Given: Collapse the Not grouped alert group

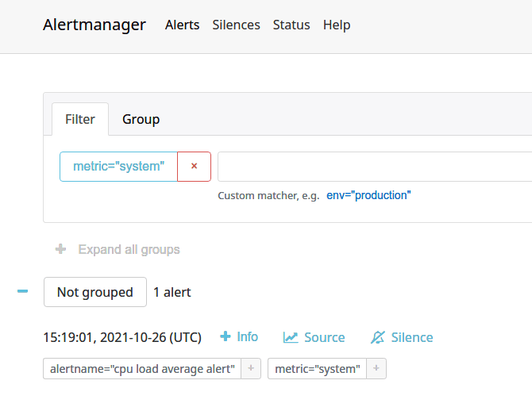Looking at the screenshot, I should click(23, 292).
